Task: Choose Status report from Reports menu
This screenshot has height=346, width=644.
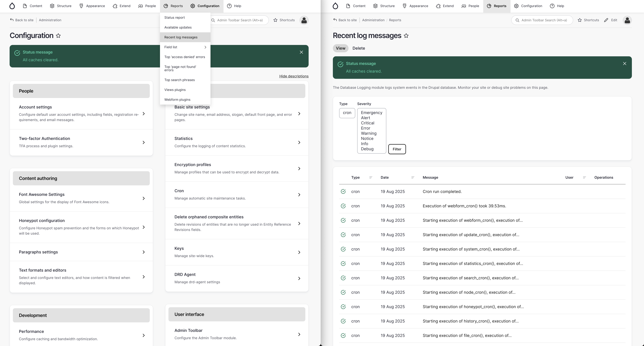Action: click(175, 18)
